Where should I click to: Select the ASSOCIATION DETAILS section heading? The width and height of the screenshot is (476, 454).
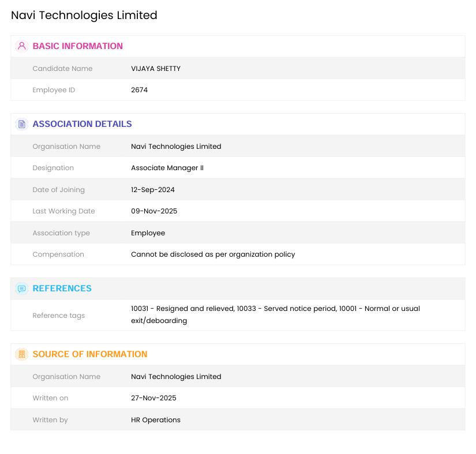point(82,124)
